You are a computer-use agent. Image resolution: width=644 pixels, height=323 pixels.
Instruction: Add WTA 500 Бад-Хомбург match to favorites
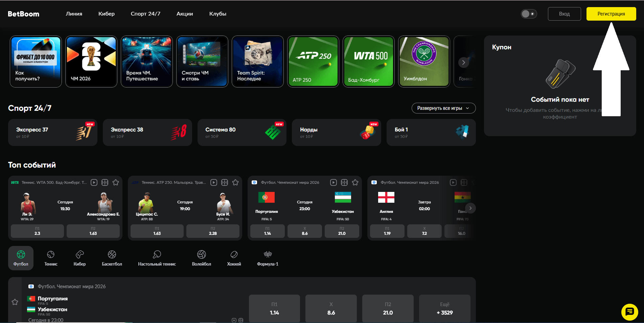point(116,182)
